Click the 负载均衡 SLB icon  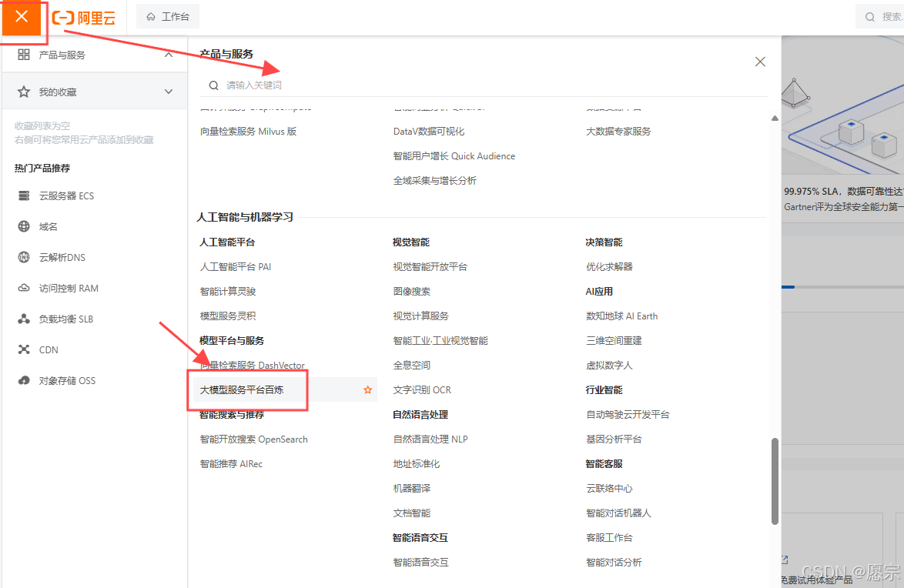point(24,319)
